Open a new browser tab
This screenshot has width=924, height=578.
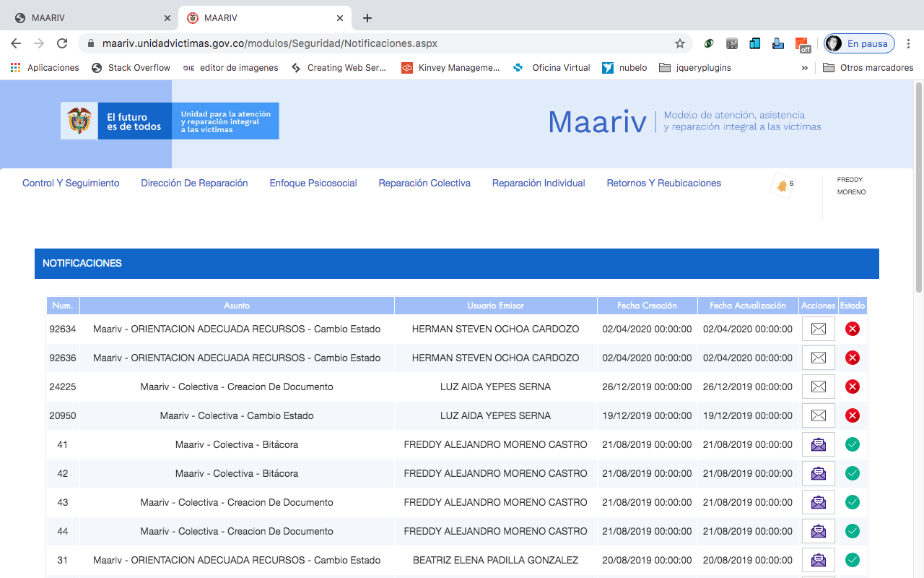[x=367, y=18]
